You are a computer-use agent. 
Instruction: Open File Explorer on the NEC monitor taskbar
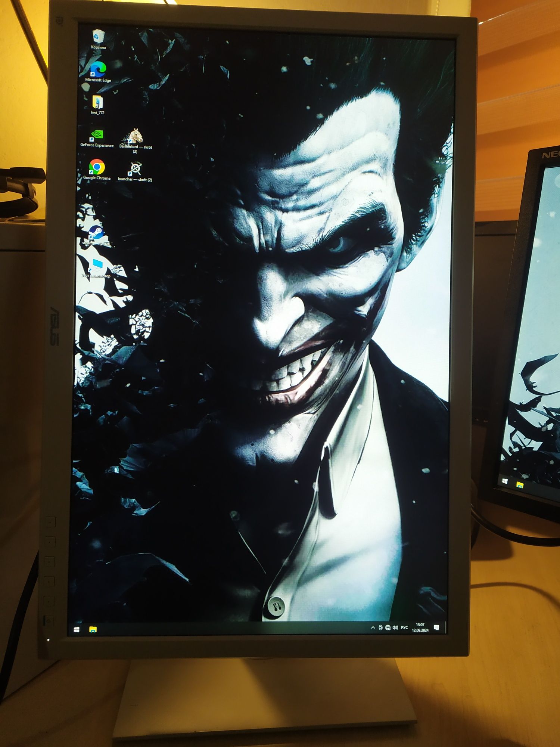pos(520,485)
